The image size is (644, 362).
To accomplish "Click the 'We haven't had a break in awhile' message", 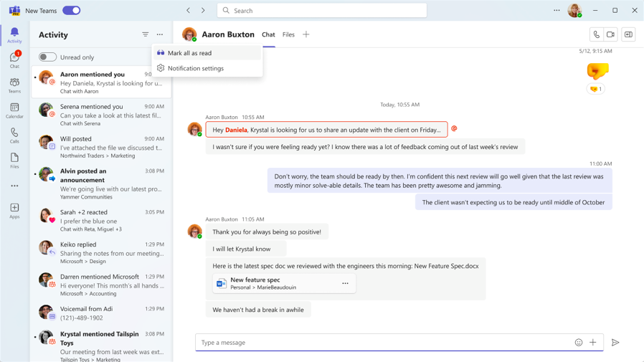I will tap(258, 310).
